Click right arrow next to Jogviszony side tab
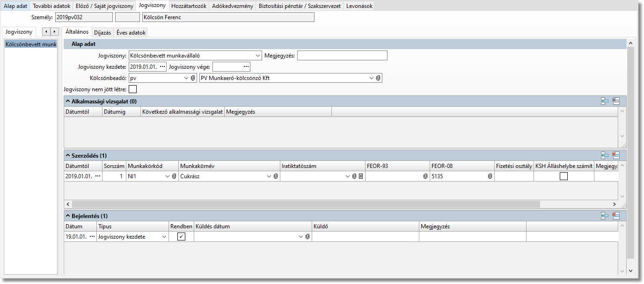The image size is (644, 284). point(54,32)
